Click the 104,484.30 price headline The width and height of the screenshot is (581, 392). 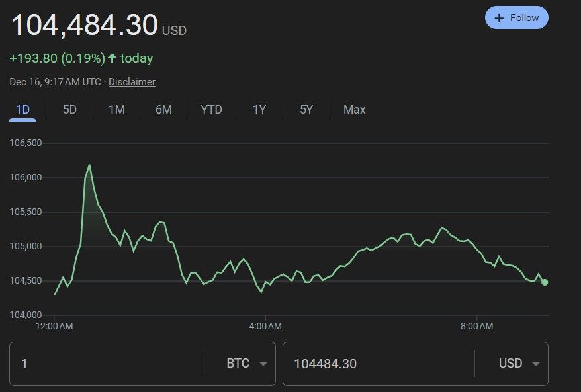[x=85, y=25]
